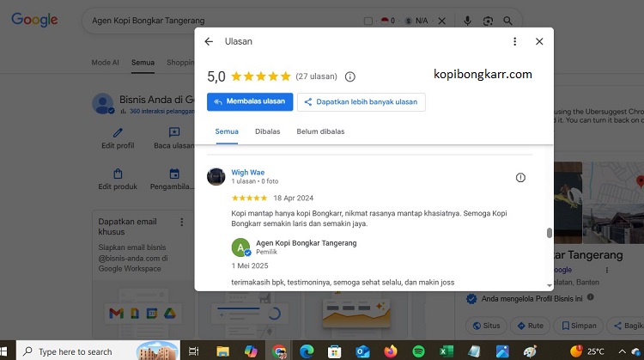Click the info icon beside 27 ulasan
The image size is (644, 360).
pyautogui.click(x=350, y=76)
